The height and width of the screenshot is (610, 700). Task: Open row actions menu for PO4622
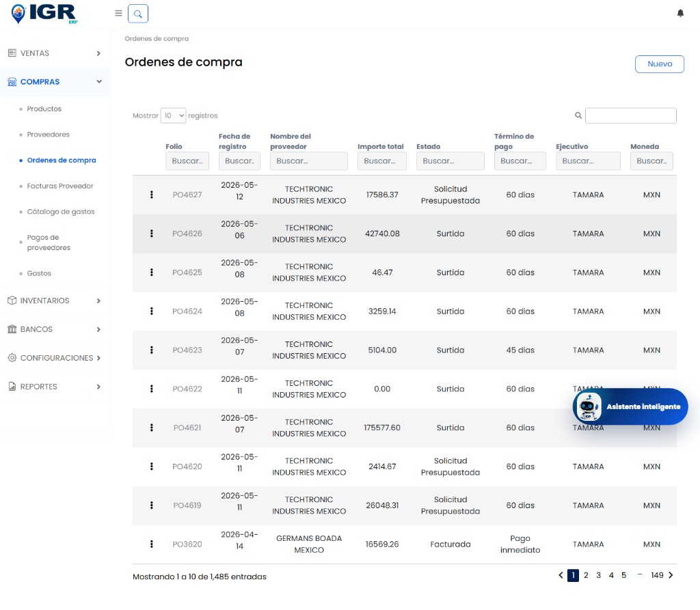pyautogui.click(x=152, y=389)
